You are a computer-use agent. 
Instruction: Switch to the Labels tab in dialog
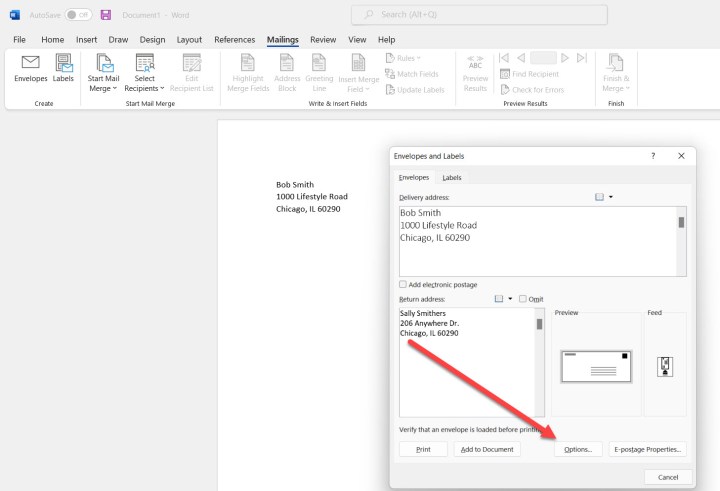click(x=452, y=177)
